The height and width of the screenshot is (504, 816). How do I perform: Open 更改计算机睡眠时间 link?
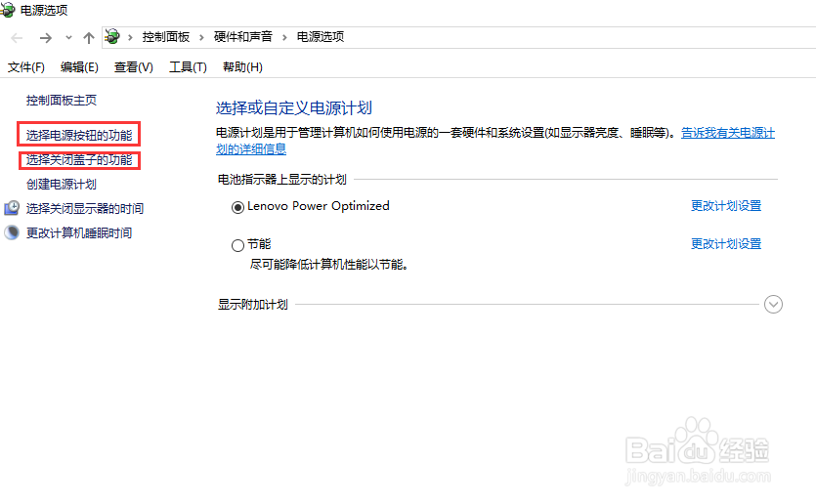pos(79,233)
